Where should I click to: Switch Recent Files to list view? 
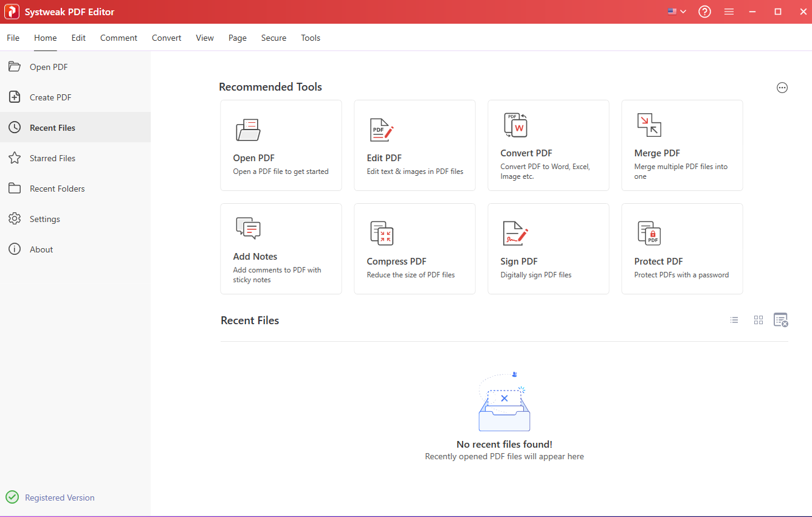[x=734, y=320]
